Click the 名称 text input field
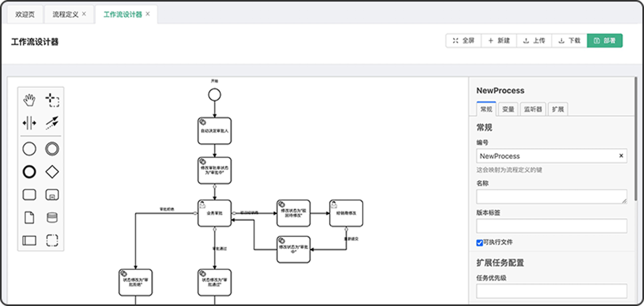 tap(551, 196)
